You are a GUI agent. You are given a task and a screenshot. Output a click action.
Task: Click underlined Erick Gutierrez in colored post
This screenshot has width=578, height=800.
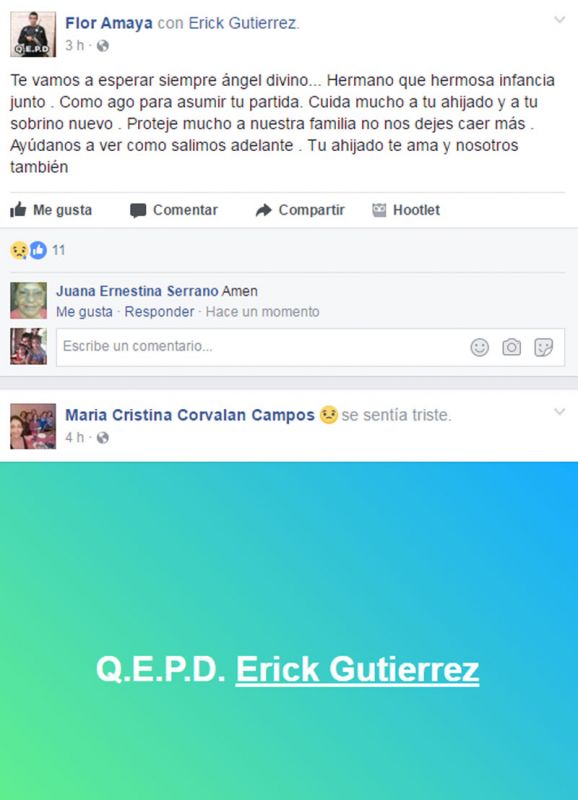357,669
